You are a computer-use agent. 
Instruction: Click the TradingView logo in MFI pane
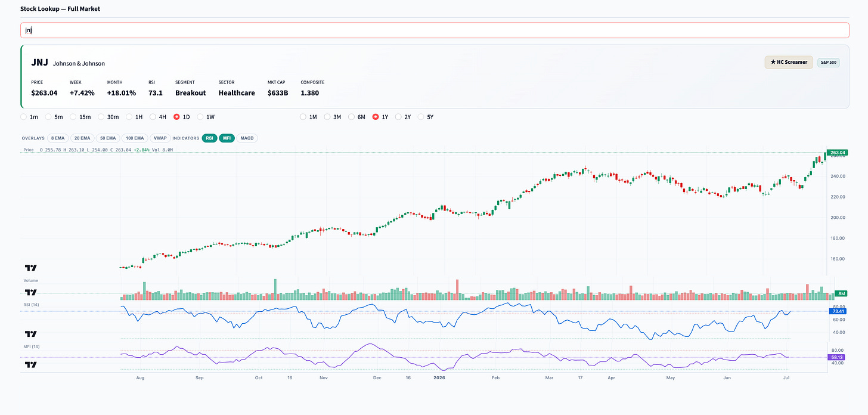point(31,364)
